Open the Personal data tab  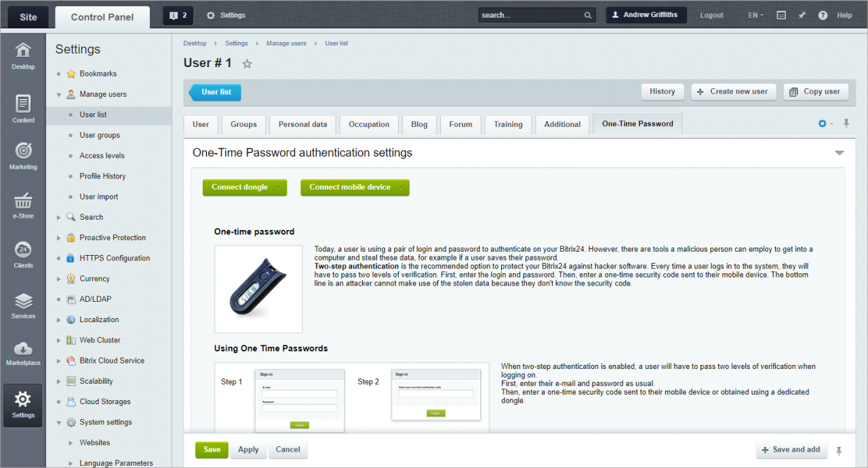[x=302, y=125]
